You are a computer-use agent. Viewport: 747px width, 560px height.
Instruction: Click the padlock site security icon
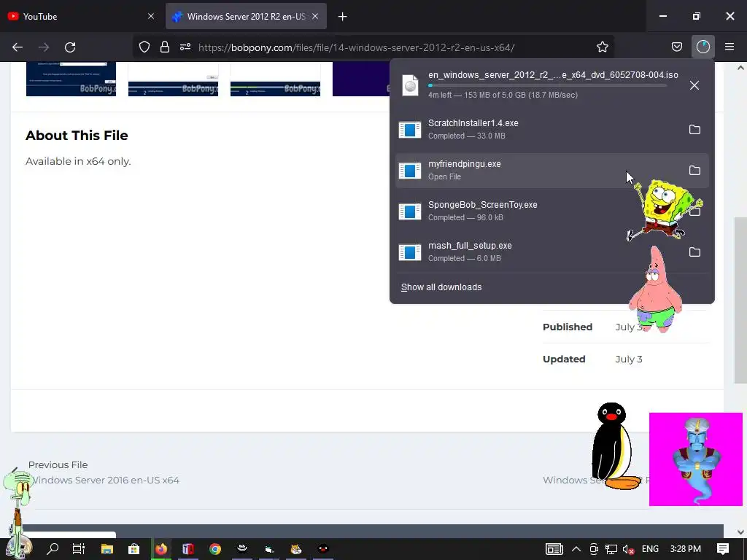(165, 47)
